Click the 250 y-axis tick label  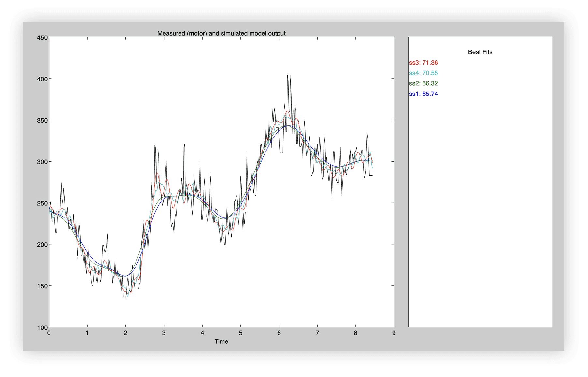[x=42, y=203]
